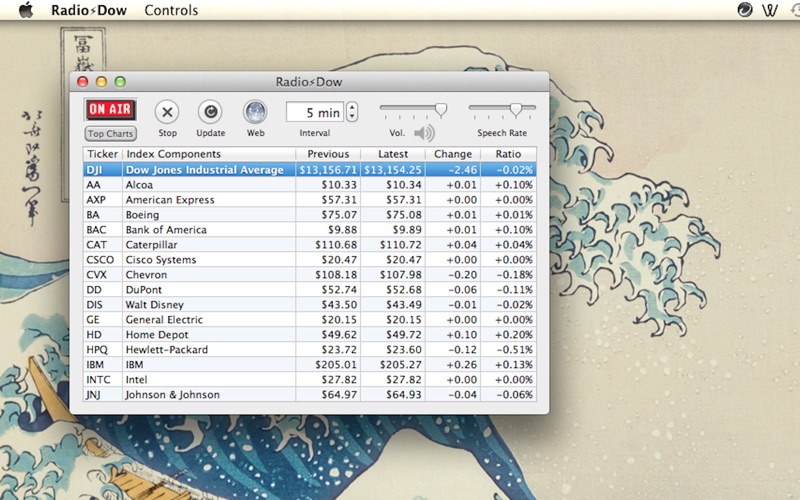Click the Stop broadcast icon
Image resolution: width=800 pixels, height=500 pixels.
(167, 112)
